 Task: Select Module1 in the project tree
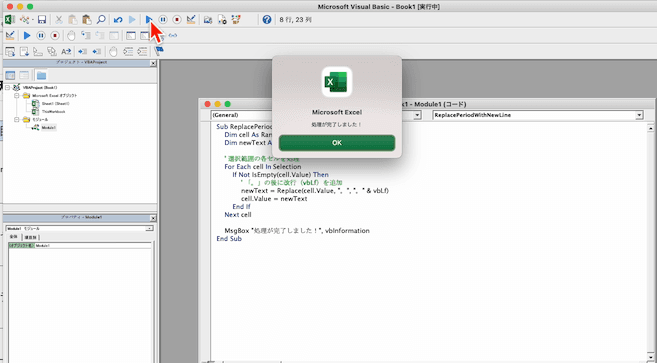tap(49, 127)
